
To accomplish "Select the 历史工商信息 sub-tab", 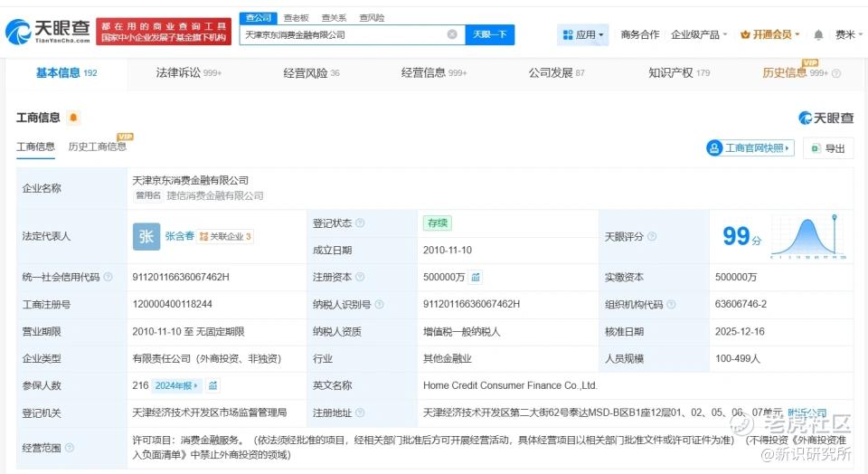I will [x=97, y=147].
